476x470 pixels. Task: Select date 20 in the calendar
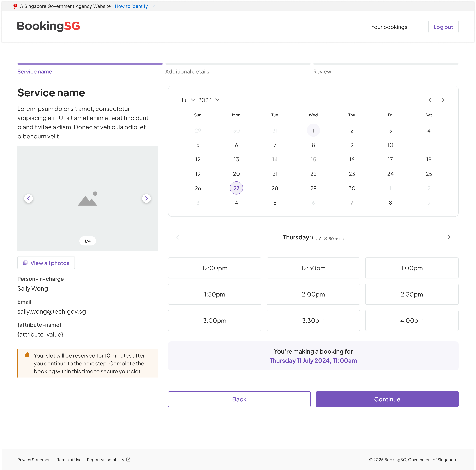coord(236,174)
